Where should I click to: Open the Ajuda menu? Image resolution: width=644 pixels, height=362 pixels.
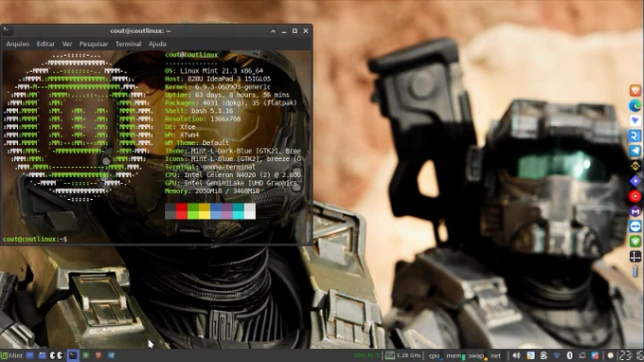point(157,44)
